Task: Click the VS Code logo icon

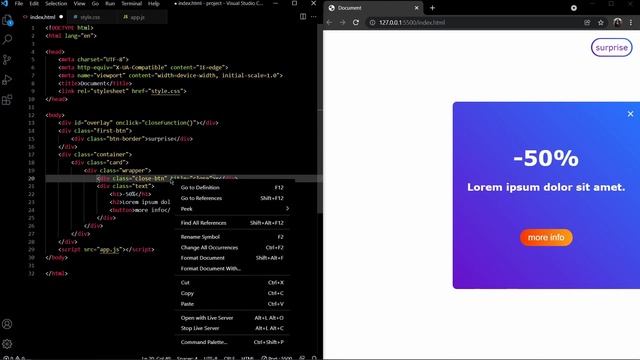Action: click(x=4, y=3)
